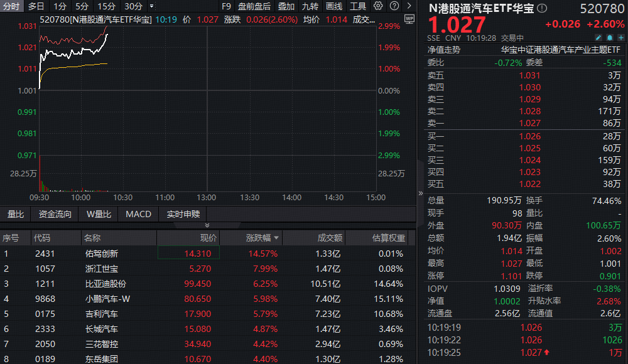628x364 pixels.
Task: Set a price alert with bell icon
Action: (x=609, y=38)
